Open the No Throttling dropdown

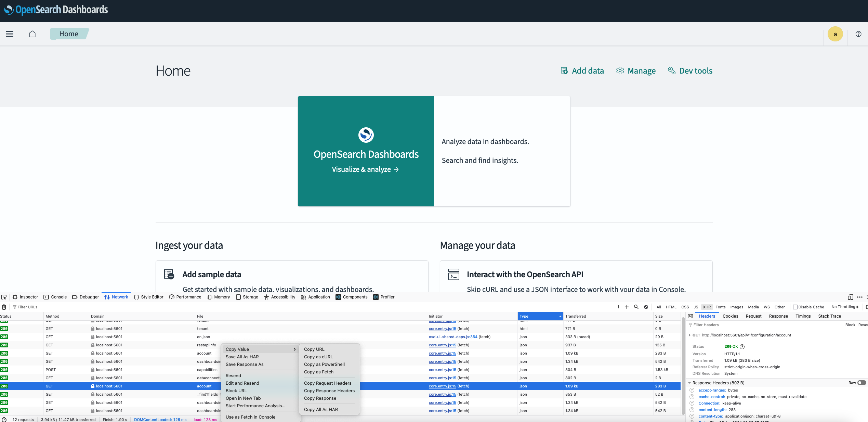coord(845,307)
